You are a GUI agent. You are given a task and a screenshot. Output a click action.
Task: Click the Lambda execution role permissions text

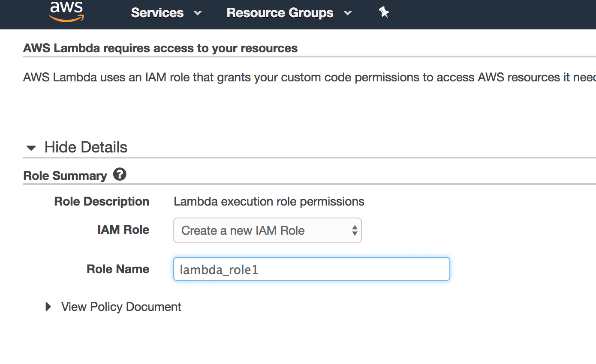[x=269, y=201]
